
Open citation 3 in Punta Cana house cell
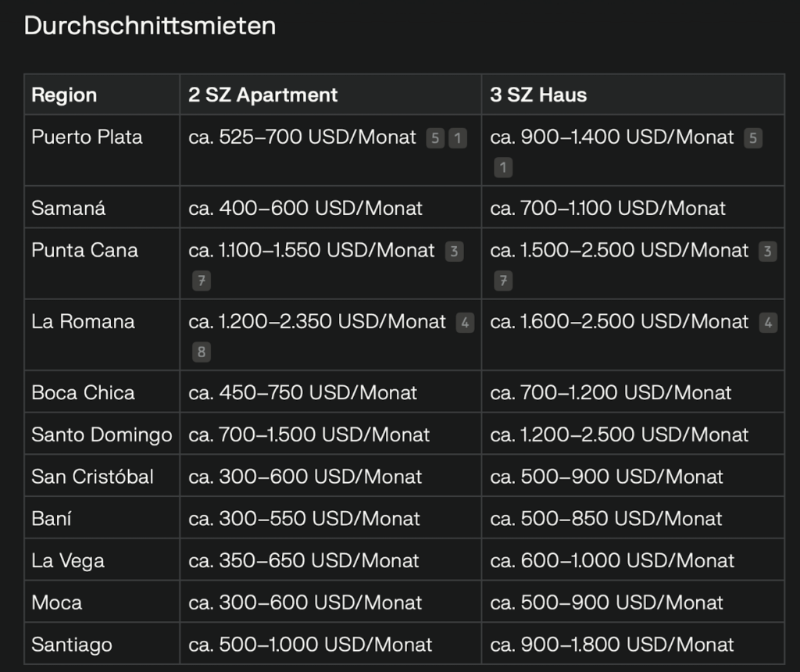coord(768,252)
